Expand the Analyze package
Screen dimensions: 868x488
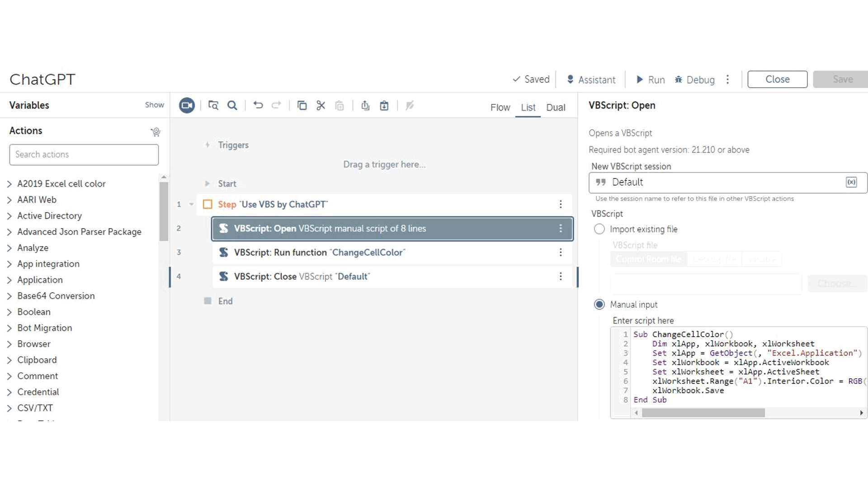tap(9, 248)
